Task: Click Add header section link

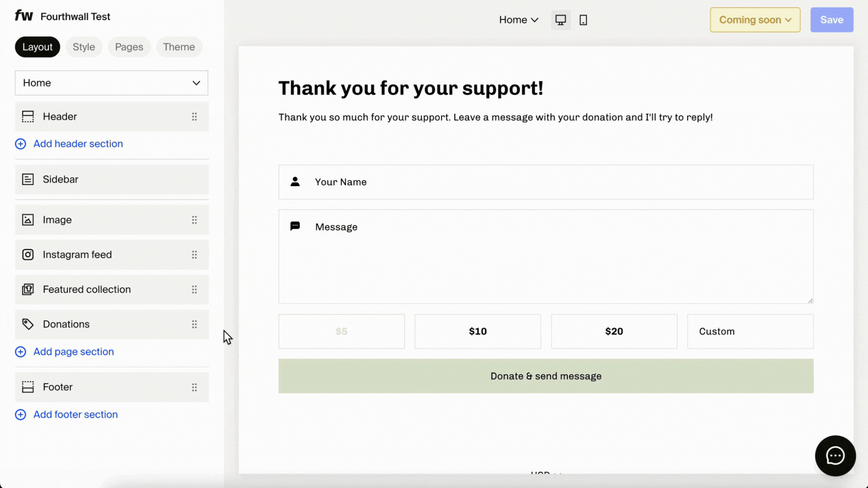Action: [78, 144]
